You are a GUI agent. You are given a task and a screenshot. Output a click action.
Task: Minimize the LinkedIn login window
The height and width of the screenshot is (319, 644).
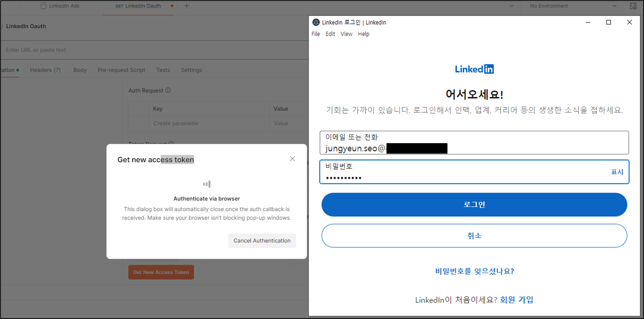click(588, 22)
